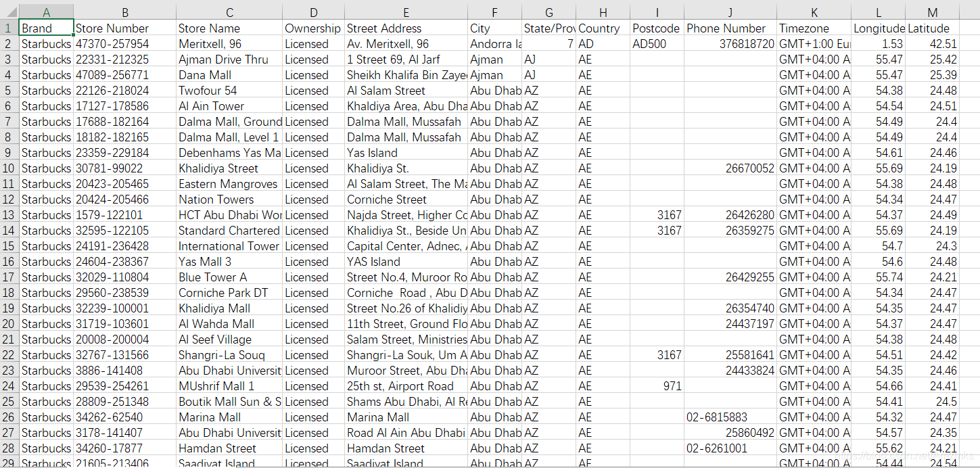Click postcode cell '971'

point(657,386)
